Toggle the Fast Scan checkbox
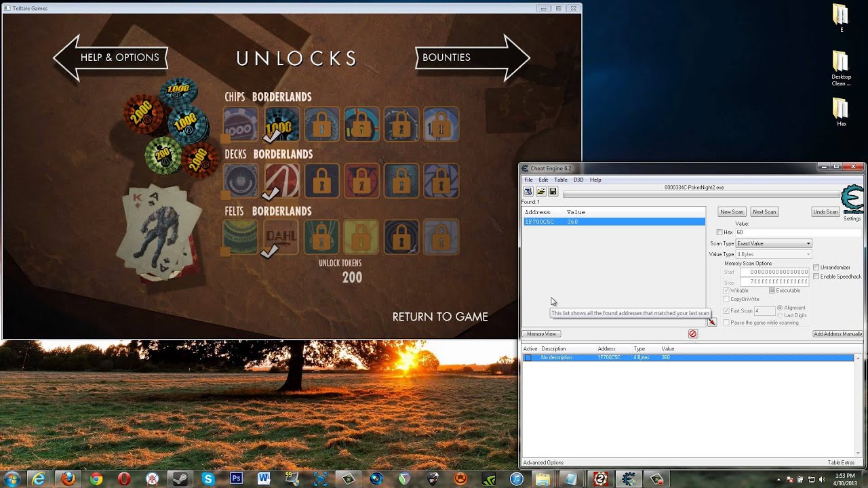This screenshot has width=868, height=488. pos(726,310)
